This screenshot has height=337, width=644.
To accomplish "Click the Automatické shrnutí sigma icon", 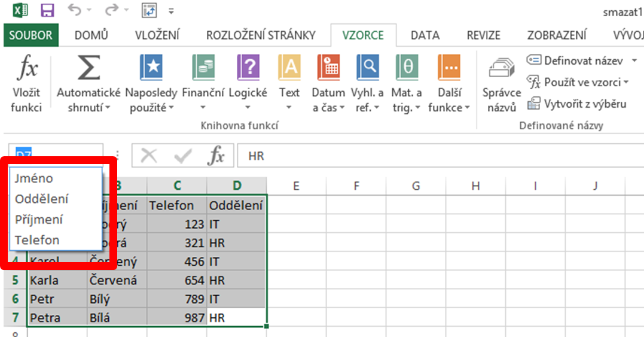I will point(88,68).
